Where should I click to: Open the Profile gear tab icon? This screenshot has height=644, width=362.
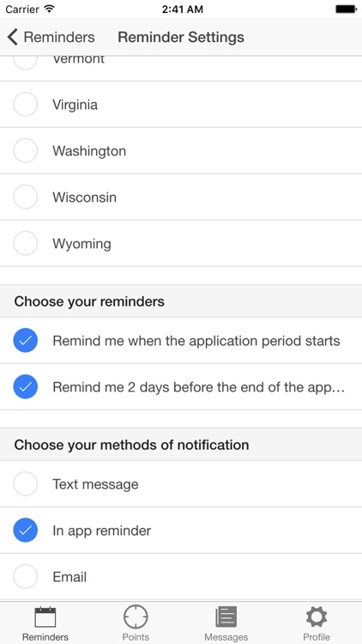coord(317,617)
